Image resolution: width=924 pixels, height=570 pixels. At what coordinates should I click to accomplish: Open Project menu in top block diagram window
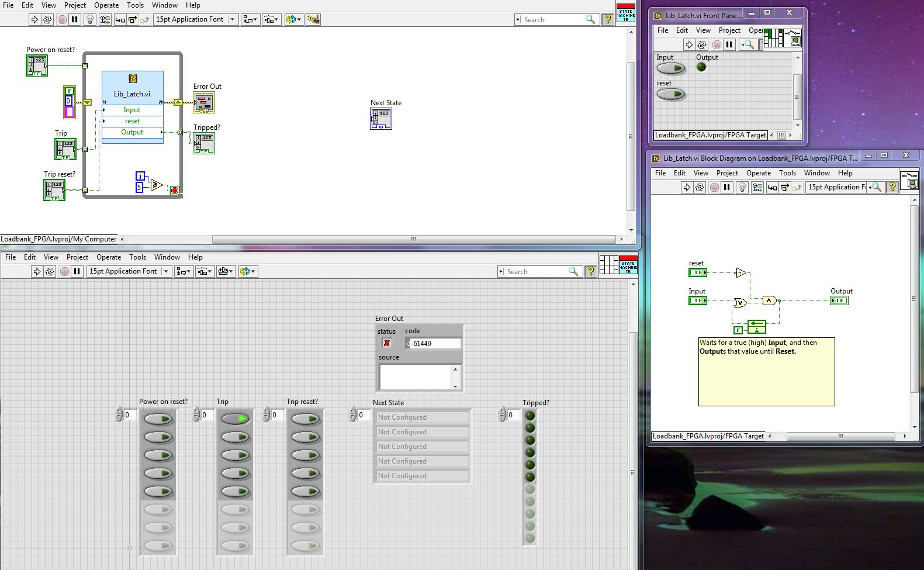point(75,5)
